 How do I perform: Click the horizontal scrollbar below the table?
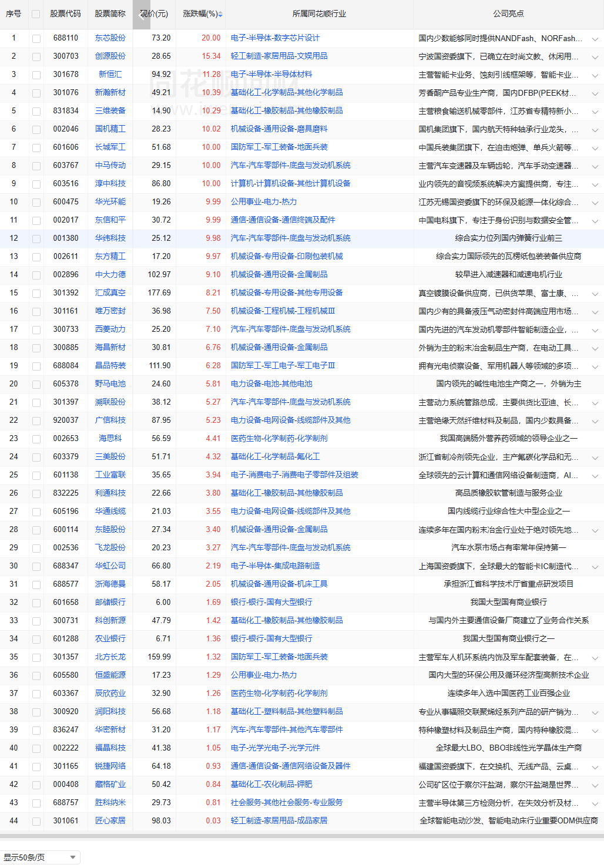(x=302, y=836)
